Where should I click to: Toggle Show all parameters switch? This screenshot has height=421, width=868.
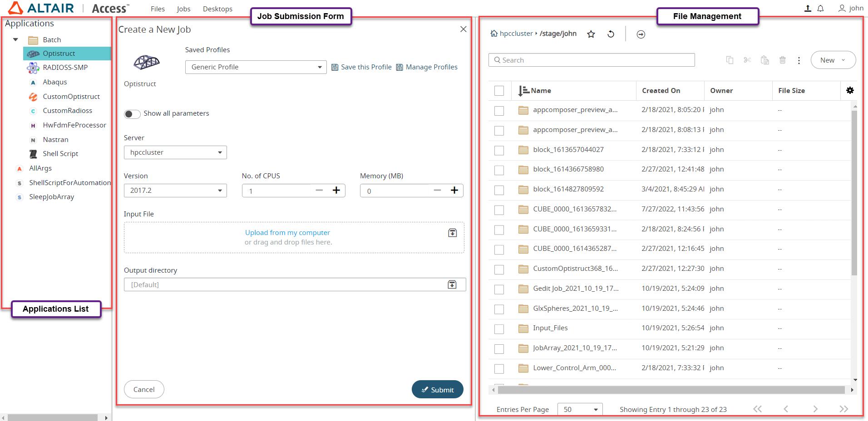point(132,114)
